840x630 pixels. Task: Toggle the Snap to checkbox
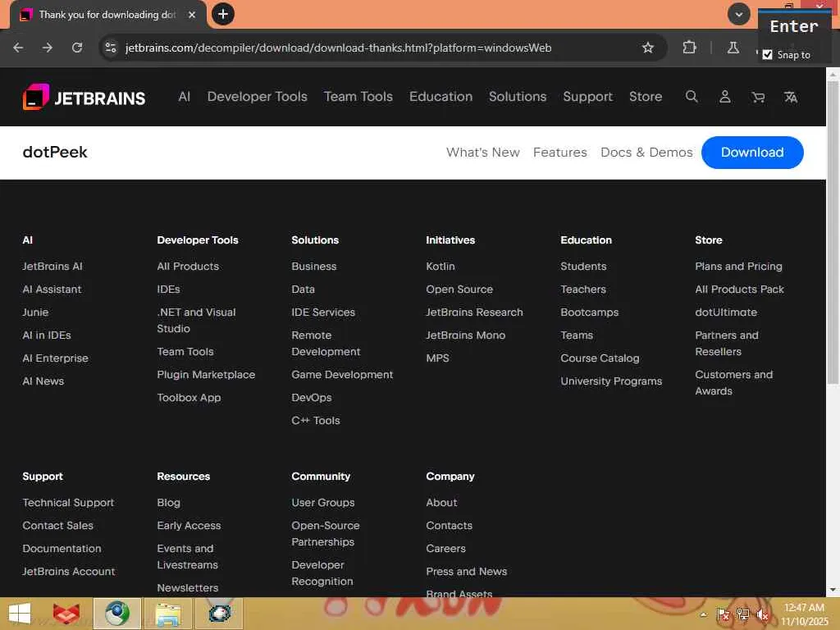(767, 55)
